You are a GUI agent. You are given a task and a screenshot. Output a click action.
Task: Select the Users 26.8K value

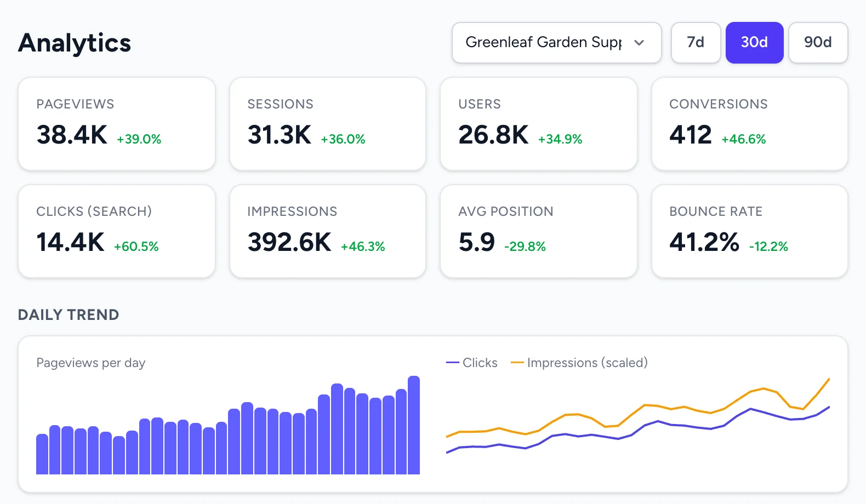(493, 135)
